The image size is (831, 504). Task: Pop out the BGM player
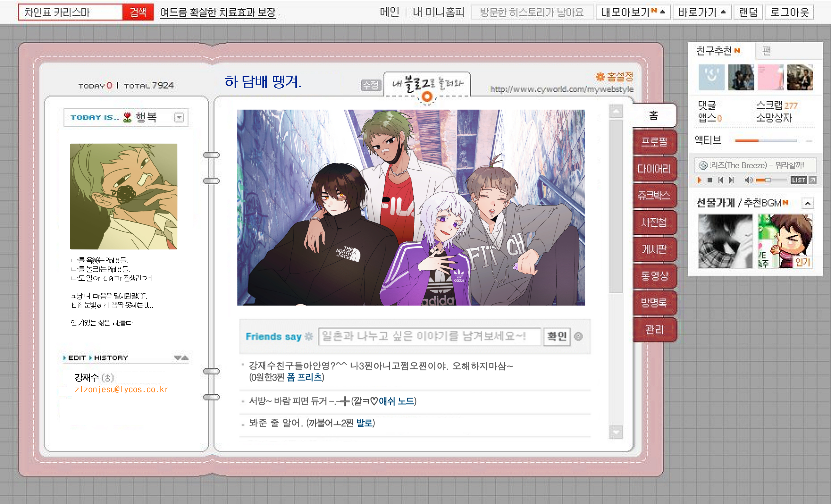(813, 180)
